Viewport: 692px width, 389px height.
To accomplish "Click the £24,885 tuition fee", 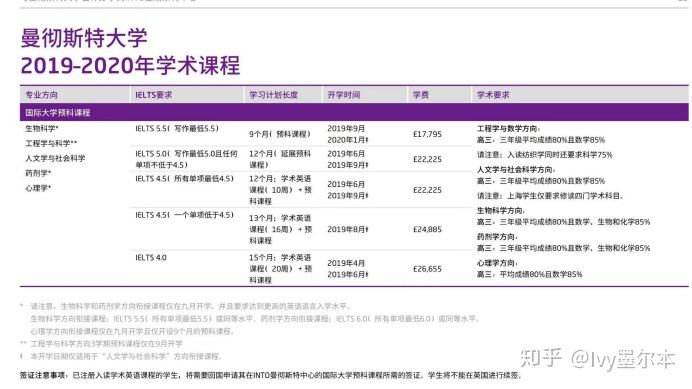I will (427, 230).
